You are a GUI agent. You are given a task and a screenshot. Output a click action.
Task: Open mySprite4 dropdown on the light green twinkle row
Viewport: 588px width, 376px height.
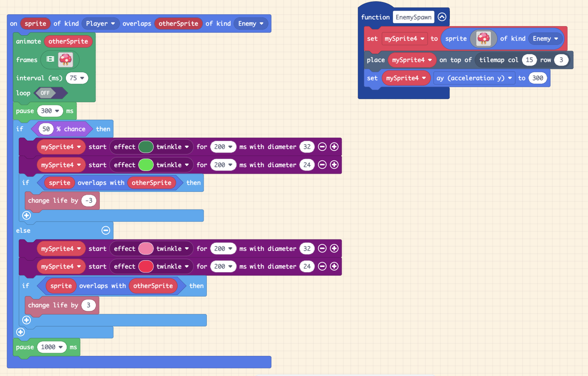pos(61,165)
